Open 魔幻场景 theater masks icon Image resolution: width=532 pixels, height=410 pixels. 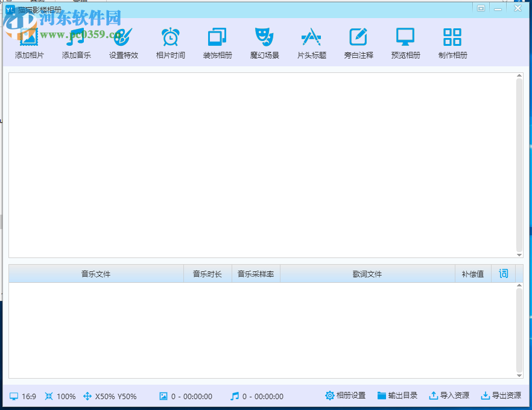[x=264, y=37]
